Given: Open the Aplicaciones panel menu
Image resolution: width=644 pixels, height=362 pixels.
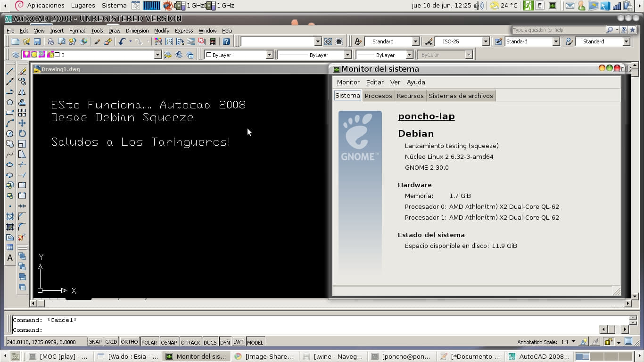Looking at the screenshot, I should 45,5.
